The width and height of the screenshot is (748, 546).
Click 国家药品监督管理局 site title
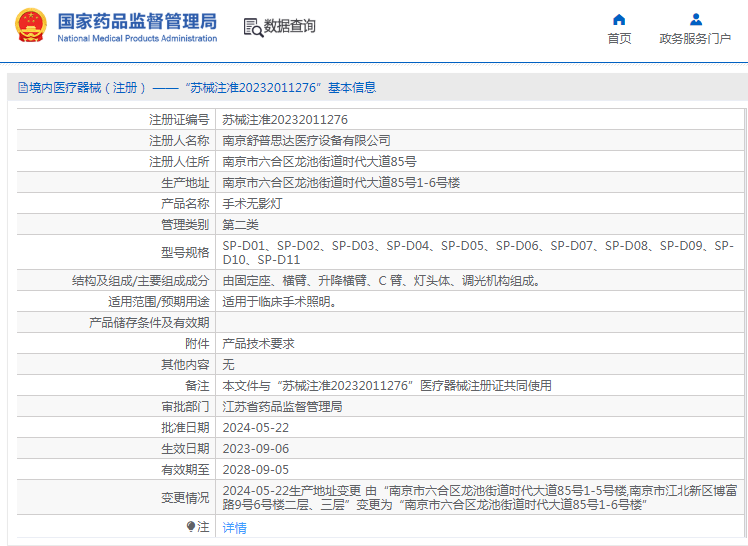point(137,21)
